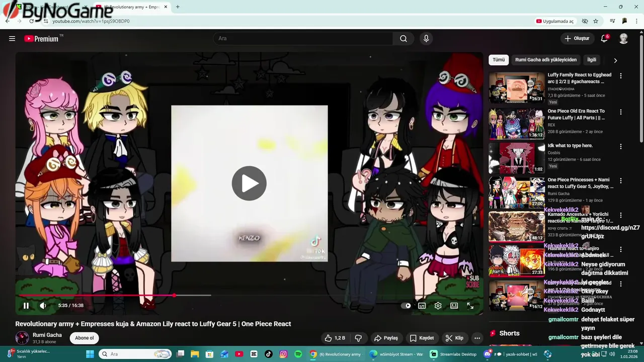Viewport: 644px width, 362px height.
Task: Open options for 'Luffy Family React to Egghead' video
Action: 620,76
